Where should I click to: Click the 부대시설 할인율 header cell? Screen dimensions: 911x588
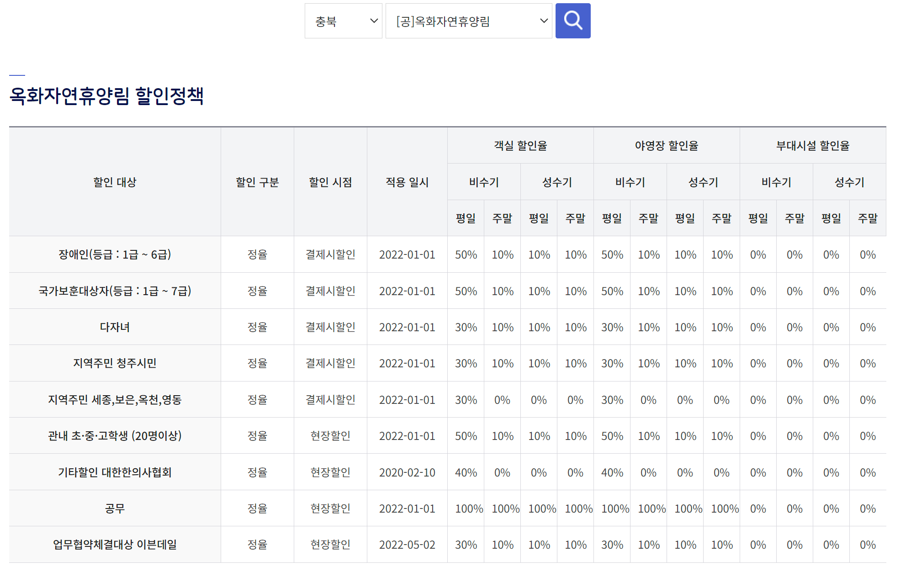[813, 145]
